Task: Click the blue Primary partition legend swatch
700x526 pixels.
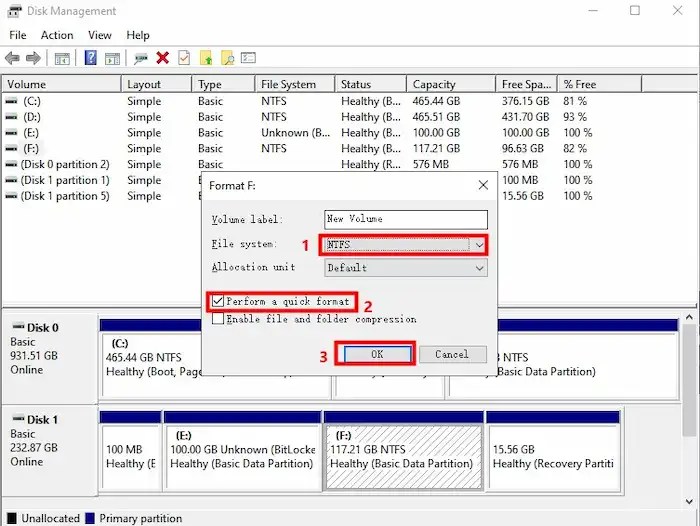Action: 90,518
